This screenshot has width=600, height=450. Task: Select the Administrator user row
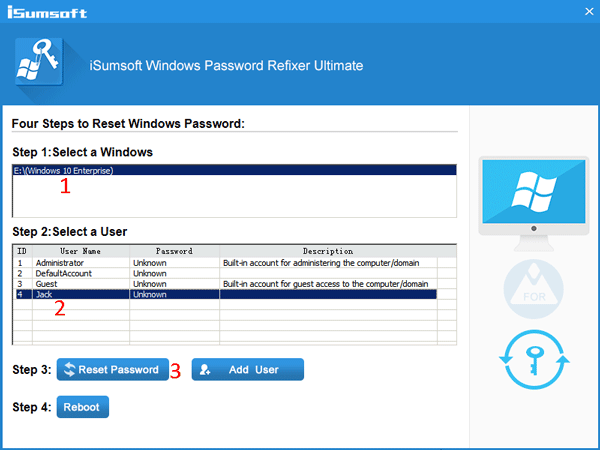pyautogui.click(x=226, y=263)
